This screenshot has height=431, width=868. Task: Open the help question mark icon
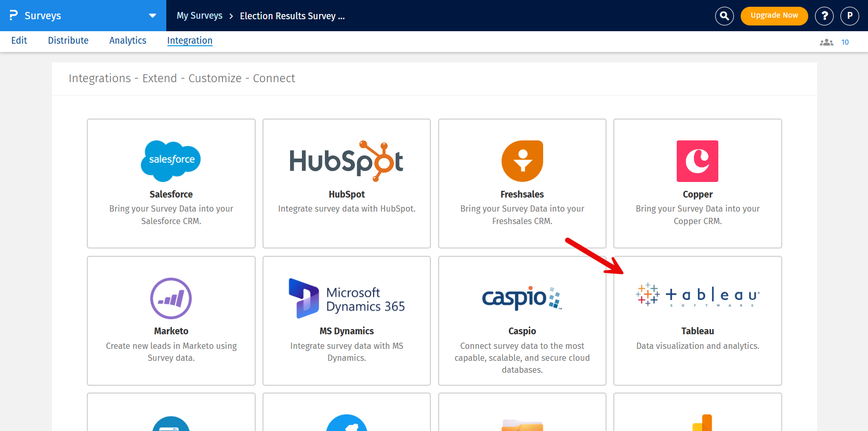(x=824, y=16)
